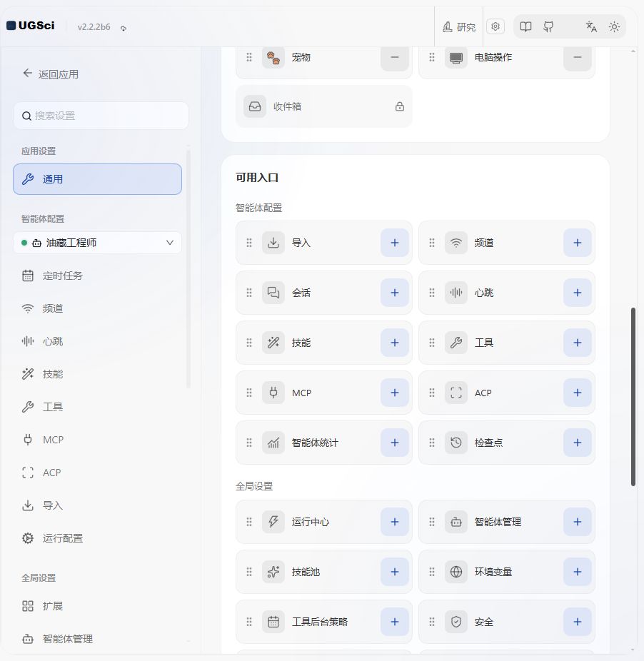Screen dimensions: 644x661
Task: Open the gear settings icon beside 研究
Action: (x=495, y=26)
